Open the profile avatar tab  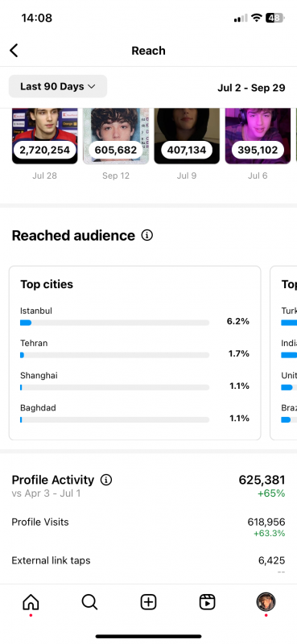coord(266,602)
